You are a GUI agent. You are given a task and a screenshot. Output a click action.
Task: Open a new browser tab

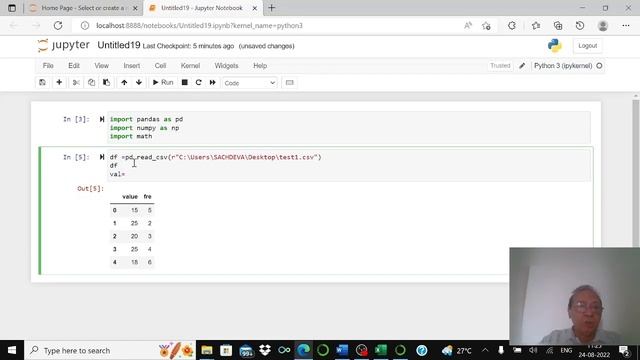tap(271, 8)
